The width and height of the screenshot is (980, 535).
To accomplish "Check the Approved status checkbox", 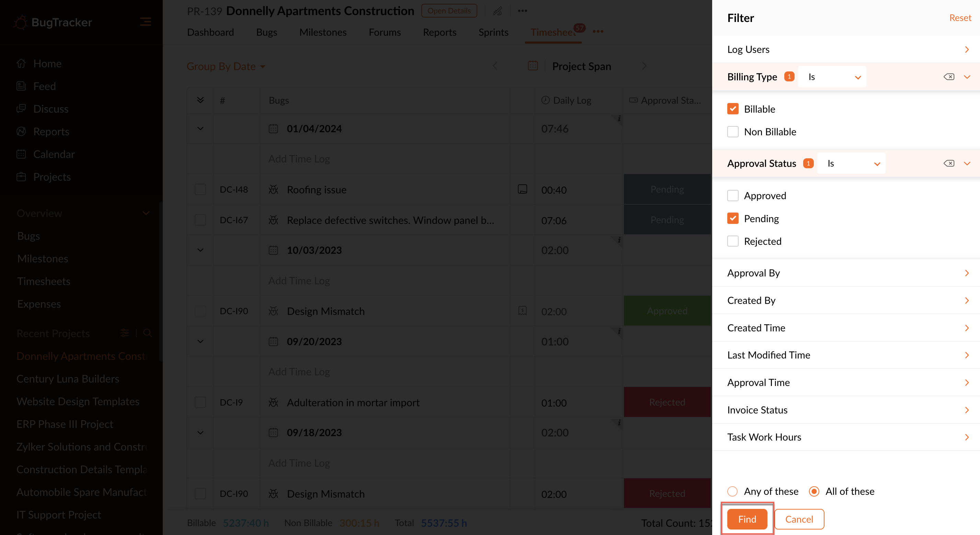I will (733, 196).
